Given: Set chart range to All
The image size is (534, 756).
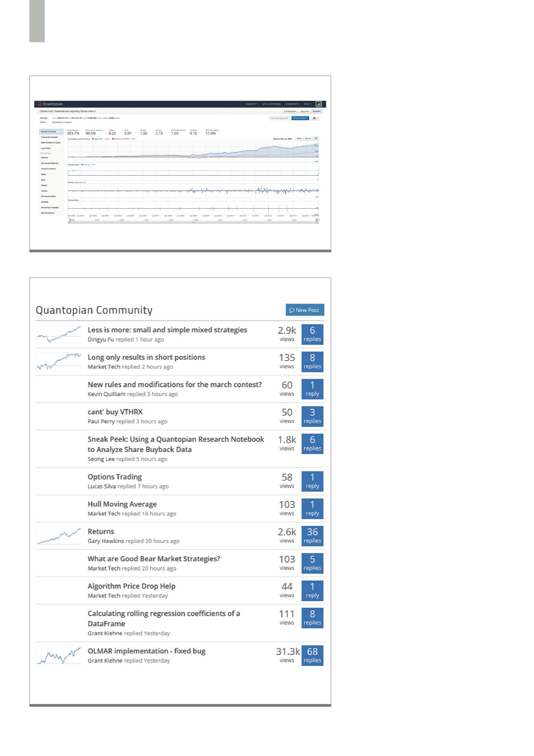Looking at the screenshot, I should point(316,138).
